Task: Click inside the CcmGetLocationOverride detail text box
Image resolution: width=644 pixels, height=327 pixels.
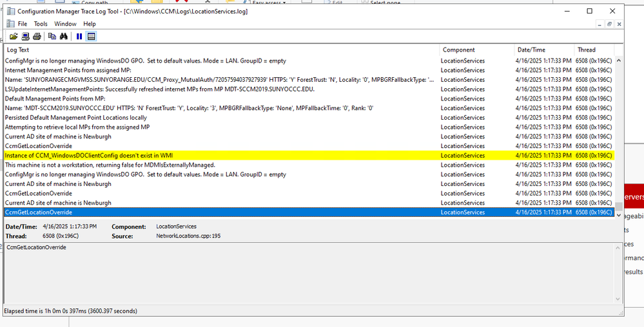Action: [x=309, y=273]
